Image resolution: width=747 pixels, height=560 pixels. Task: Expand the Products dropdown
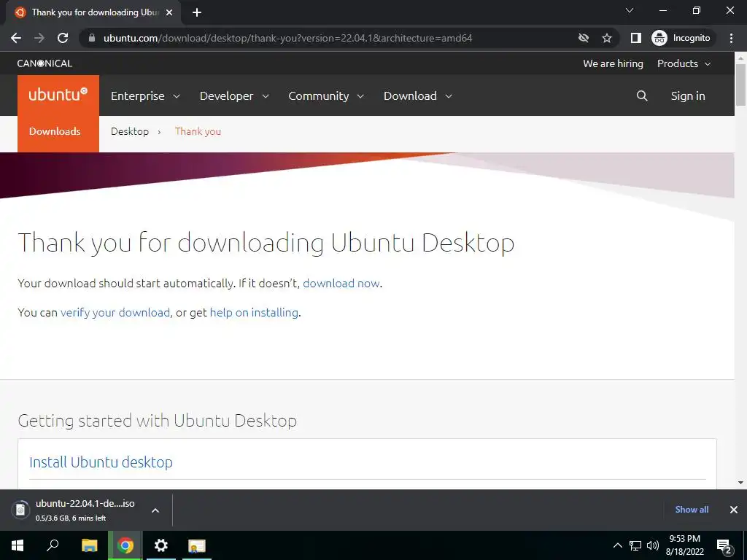684,63
